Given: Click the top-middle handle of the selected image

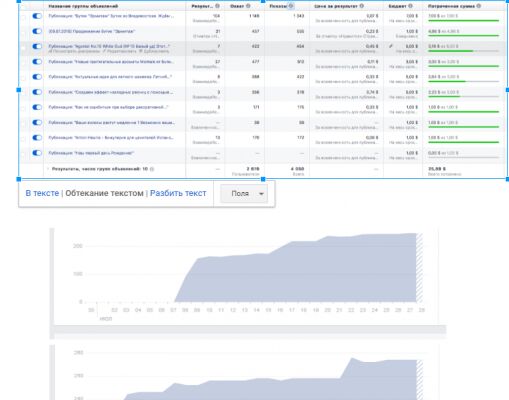Looking at the screenshot, I should coord(263,1).
